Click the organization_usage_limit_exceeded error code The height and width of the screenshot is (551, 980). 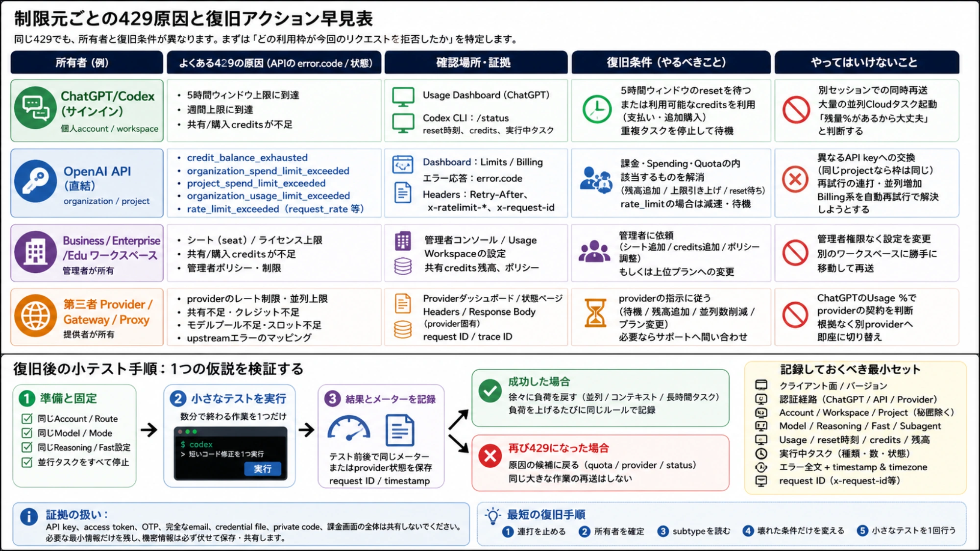pyautogui.click(x=268, y=196)
